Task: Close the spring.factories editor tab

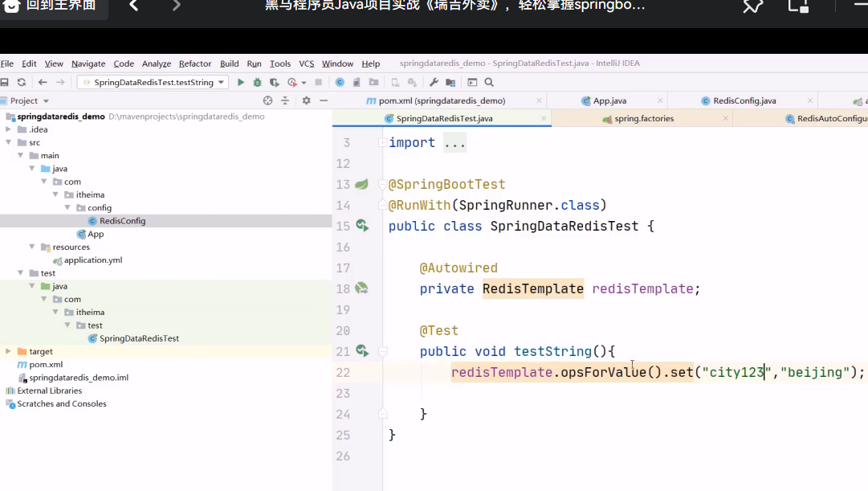Action: click(x=725, y=118)
